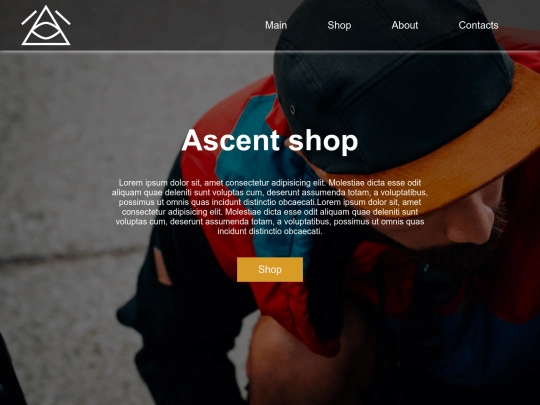The height and width of the screenshot is (405, 540).
Task: Click the last paragraph line incidunt distinctio obcaecati
Action: pyautogui.click(x=270, y=231)
